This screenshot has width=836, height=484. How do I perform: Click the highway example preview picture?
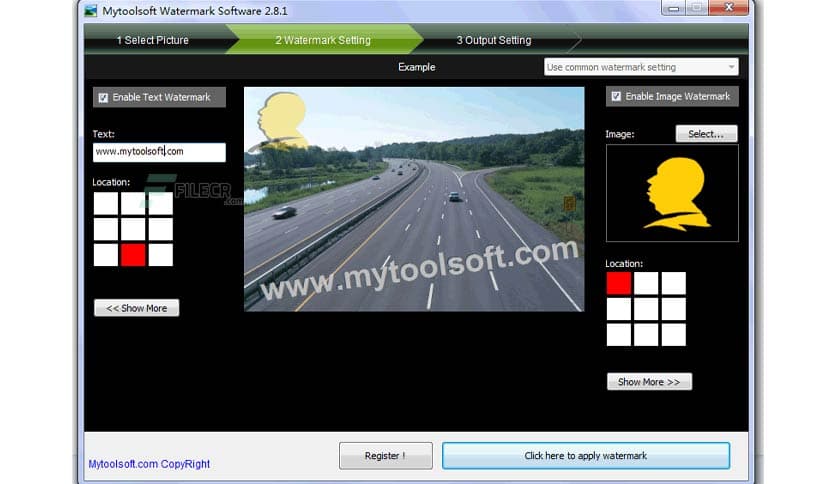(x=414, y=199)
